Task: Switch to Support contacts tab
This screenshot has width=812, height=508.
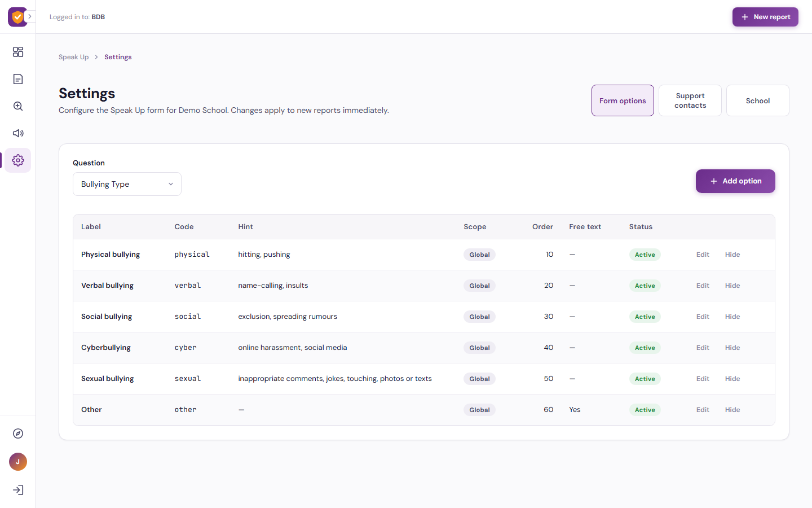Action: coord(690,100)
